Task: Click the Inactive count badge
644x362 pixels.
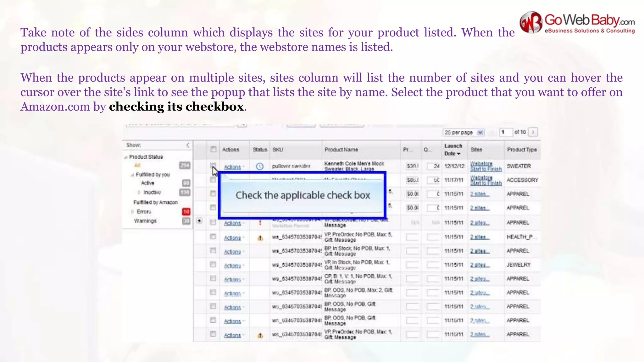Action: click(x=185, y=192)
